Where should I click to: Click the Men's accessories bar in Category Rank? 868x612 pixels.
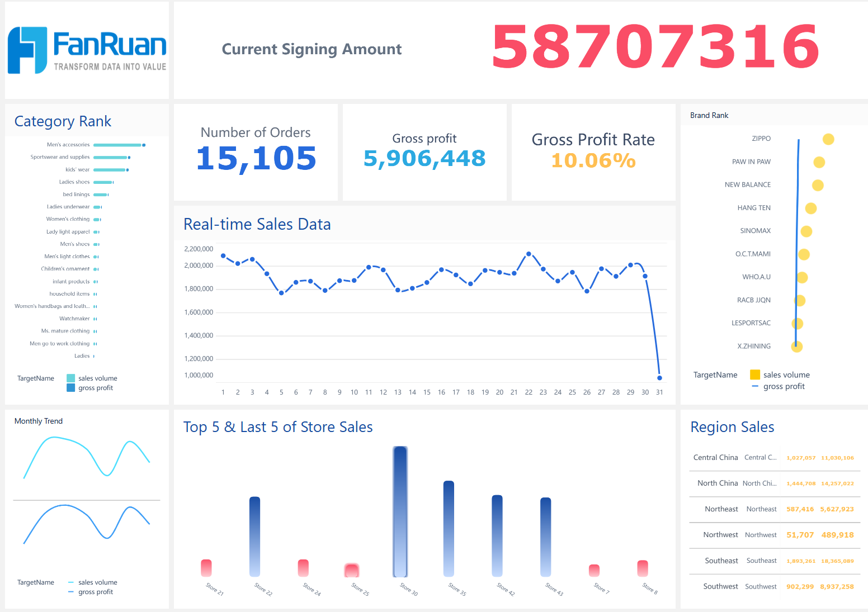(117, 145)
